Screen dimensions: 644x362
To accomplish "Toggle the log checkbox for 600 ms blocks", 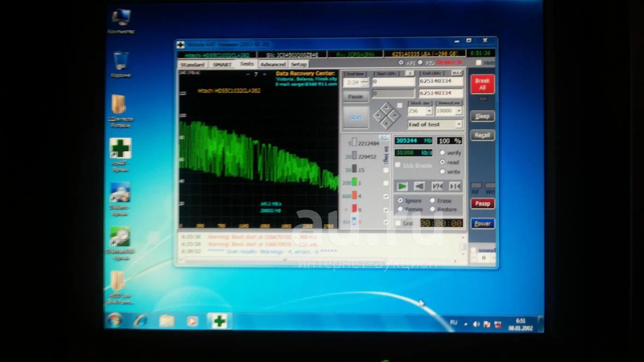I will [386, 196].
